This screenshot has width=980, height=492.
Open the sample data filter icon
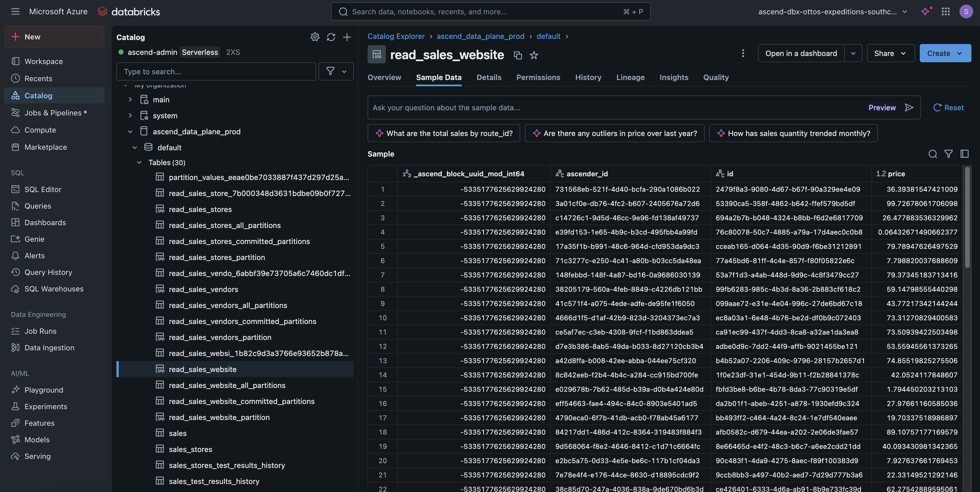pyautogui.click(x=948, y=154)
